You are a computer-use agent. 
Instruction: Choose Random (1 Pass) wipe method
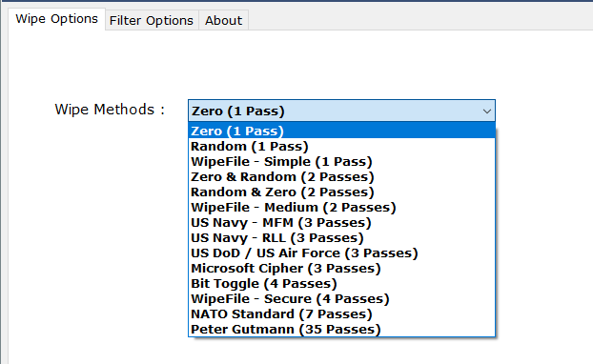[x=341, y=147]
